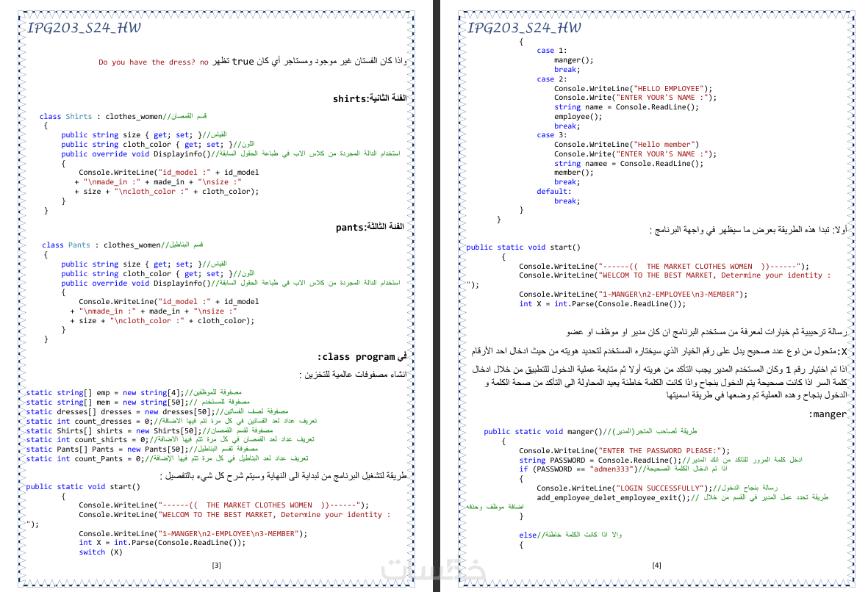
Task: Click "public string cloth_color" inside the Pants class
Action: [115, 273]
